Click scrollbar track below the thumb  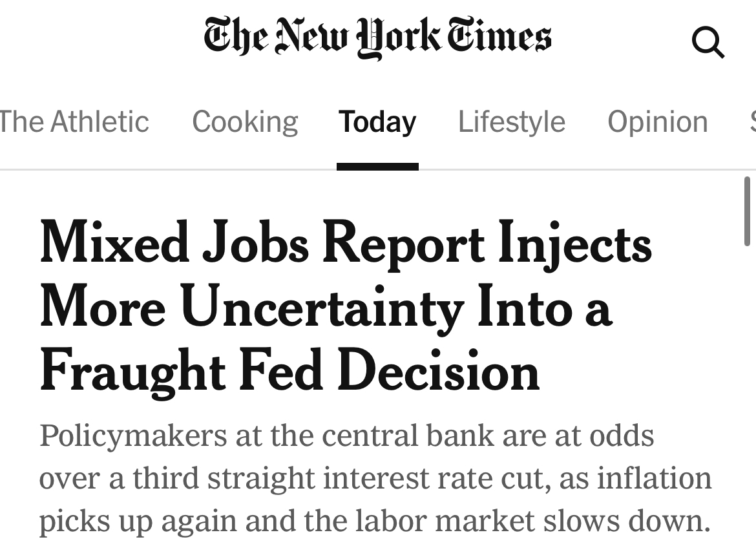pos(748,388)
